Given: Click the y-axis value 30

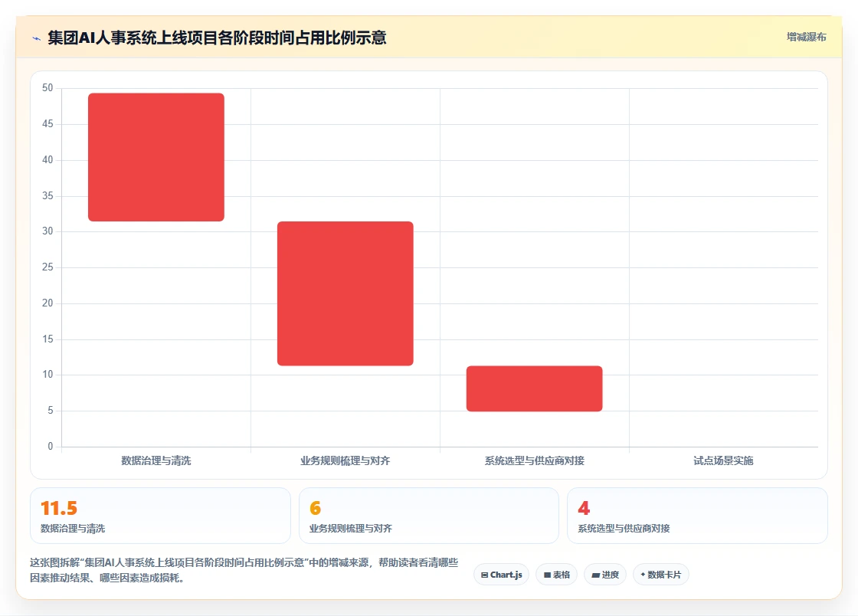Looking at the screenshot, I should pos(47,231).
